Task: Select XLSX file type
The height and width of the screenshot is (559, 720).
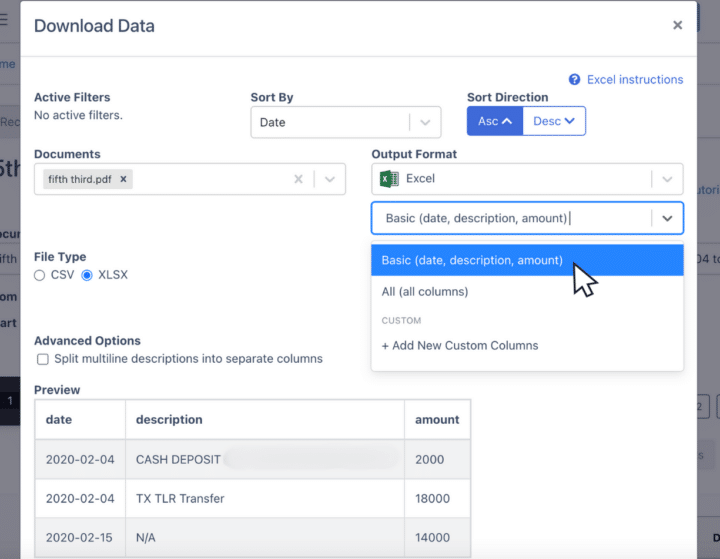Action: point(87,275)
